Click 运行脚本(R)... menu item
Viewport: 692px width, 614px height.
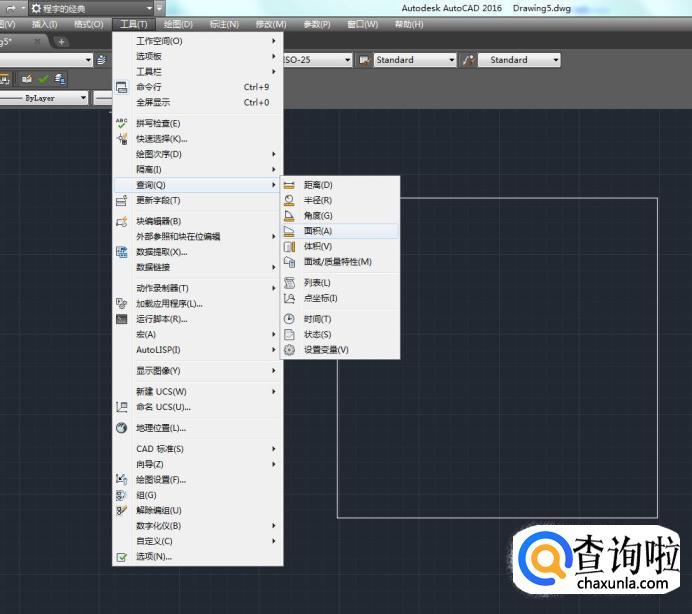pyautogui.click(x=198, y=319)
